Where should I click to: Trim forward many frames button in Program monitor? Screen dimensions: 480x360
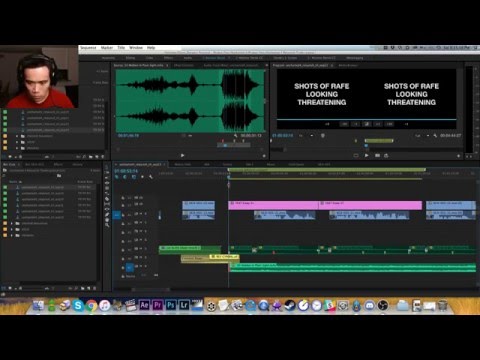pyautogui.click(x=389, y=124)
